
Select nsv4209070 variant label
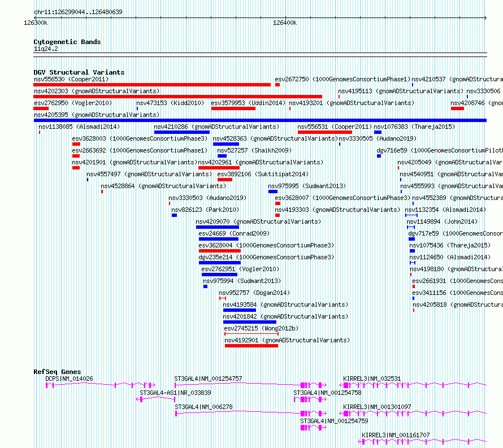click(258, 221)
